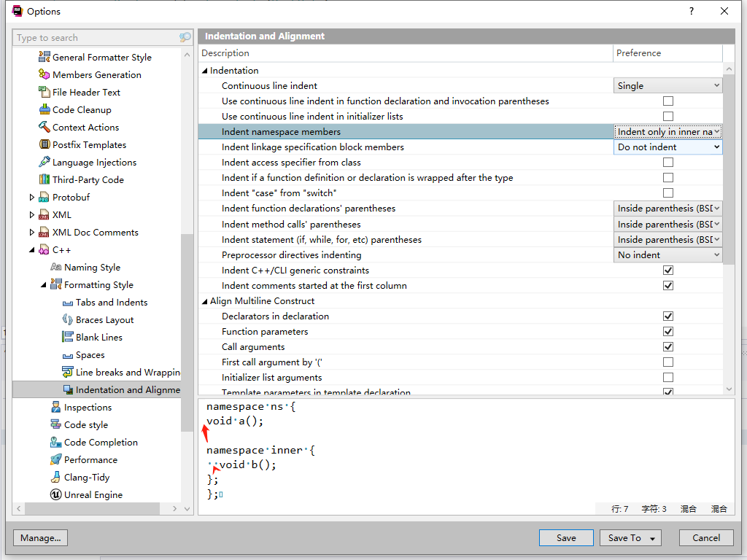Enable "Indent access specifier from class"
Screen dimensions: 747x560
667,162
